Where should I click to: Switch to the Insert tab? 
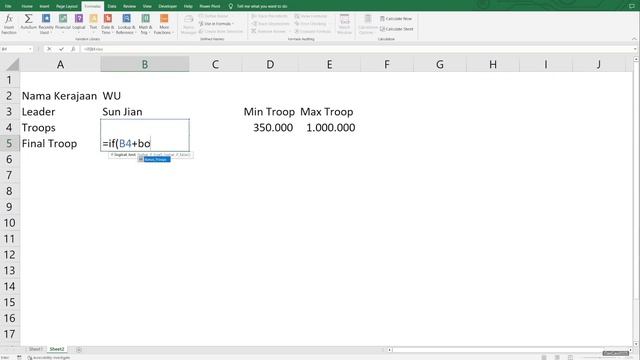44,6
